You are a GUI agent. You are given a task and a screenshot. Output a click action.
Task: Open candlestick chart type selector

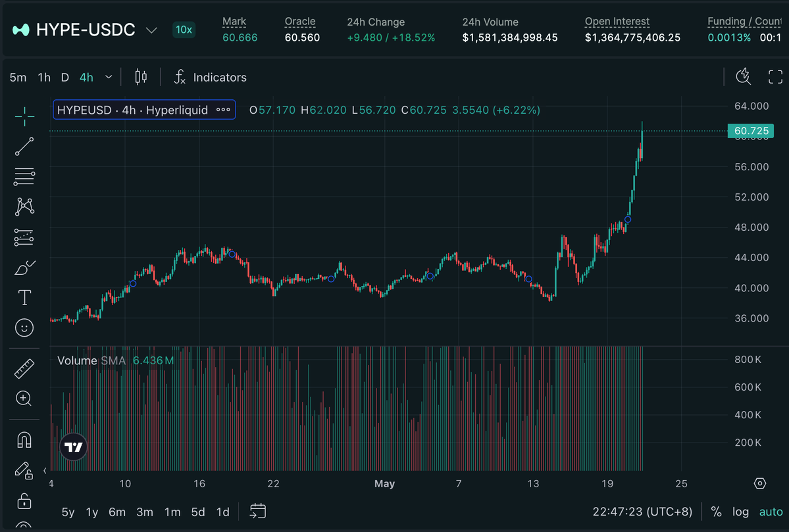pos(141,77)
